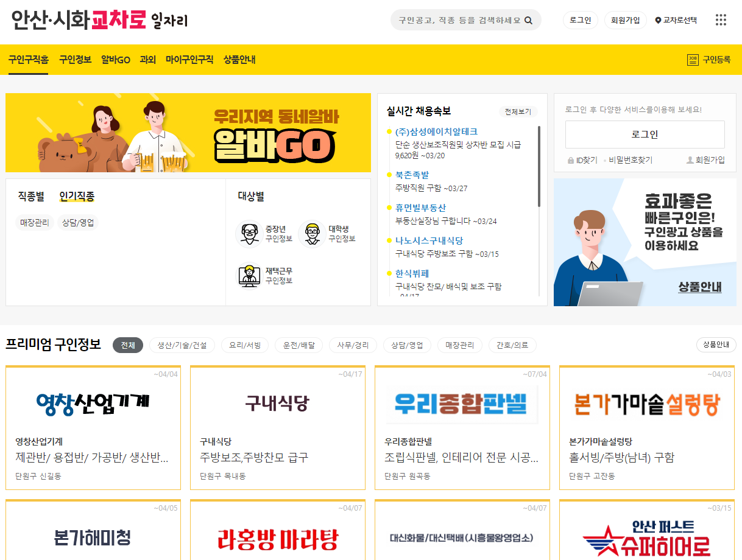Viewport: 742px width, 560px height.
Task: Select the 상담/영업 premium filter
Action: [x=407, y=345]
